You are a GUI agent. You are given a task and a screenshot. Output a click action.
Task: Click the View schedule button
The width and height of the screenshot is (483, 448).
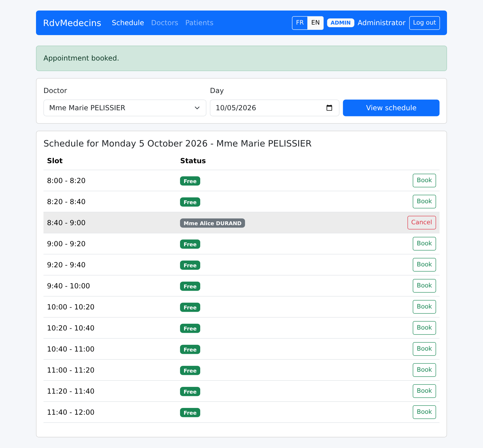pos(391,108)
